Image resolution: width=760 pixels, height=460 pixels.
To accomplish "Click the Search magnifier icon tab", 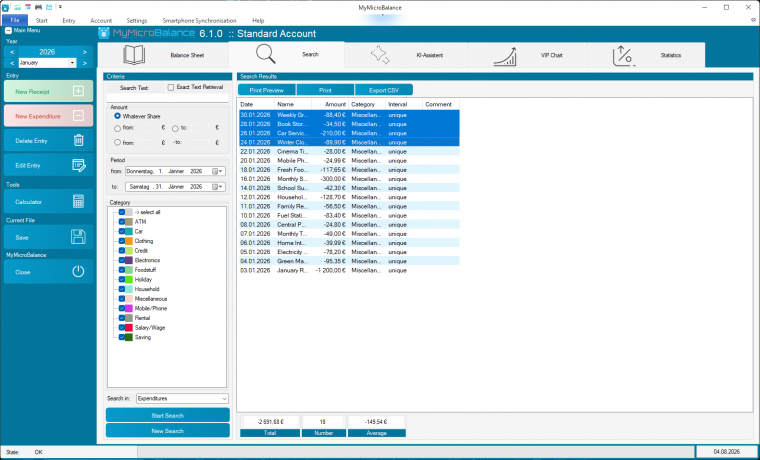I will [266, 54].
